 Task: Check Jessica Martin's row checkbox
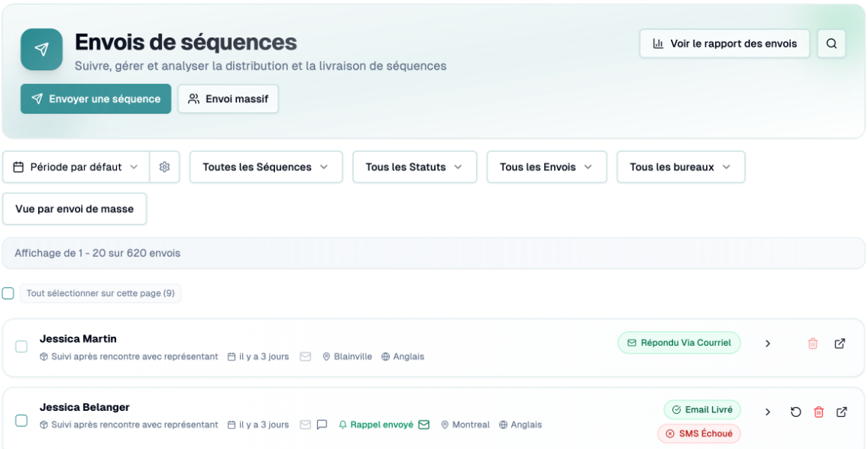click(21, 347)
